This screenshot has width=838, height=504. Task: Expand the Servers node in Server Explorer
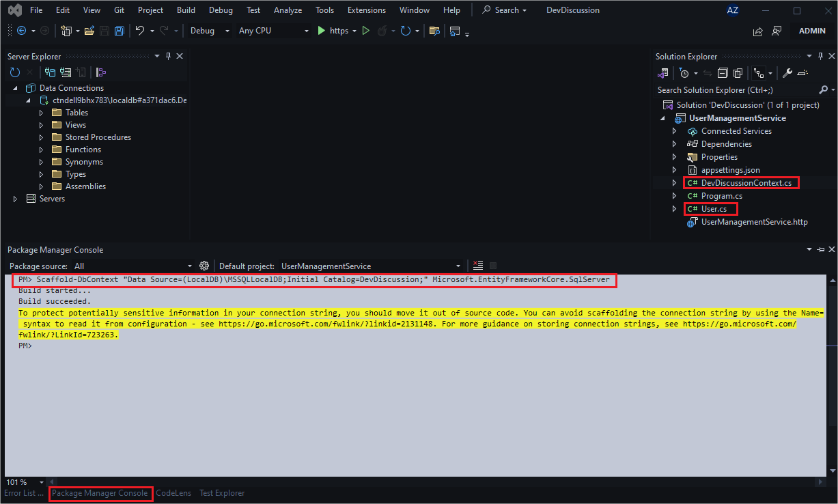click(16, 199)
